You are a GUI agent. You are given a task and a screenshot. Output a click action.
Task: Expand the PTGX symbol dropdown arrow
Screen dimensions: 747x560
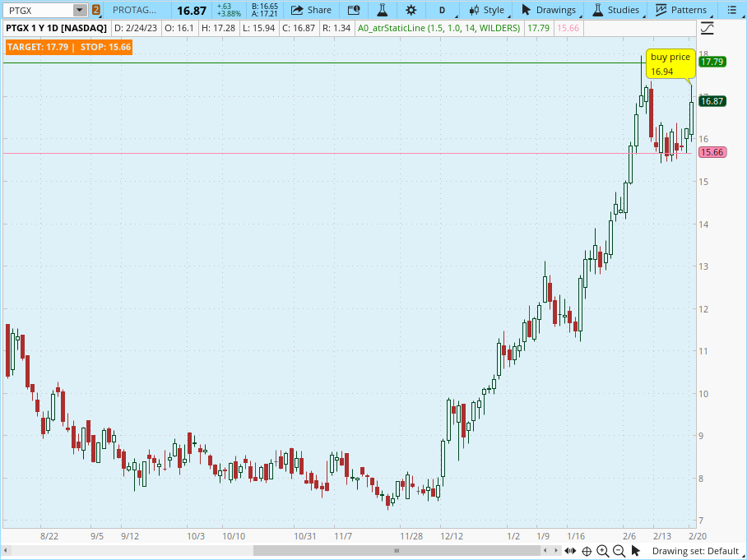[x=79, y=10]
